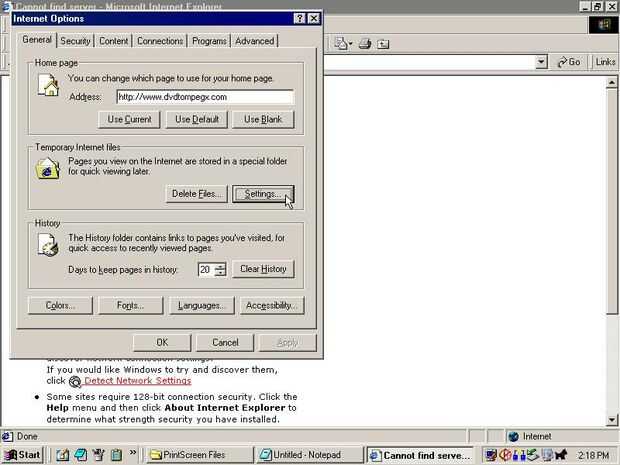Screen dimensions: 620x465
Task: Click the Mail toolbar icon in Internet Explorer
Action: (x=340, y=43)
